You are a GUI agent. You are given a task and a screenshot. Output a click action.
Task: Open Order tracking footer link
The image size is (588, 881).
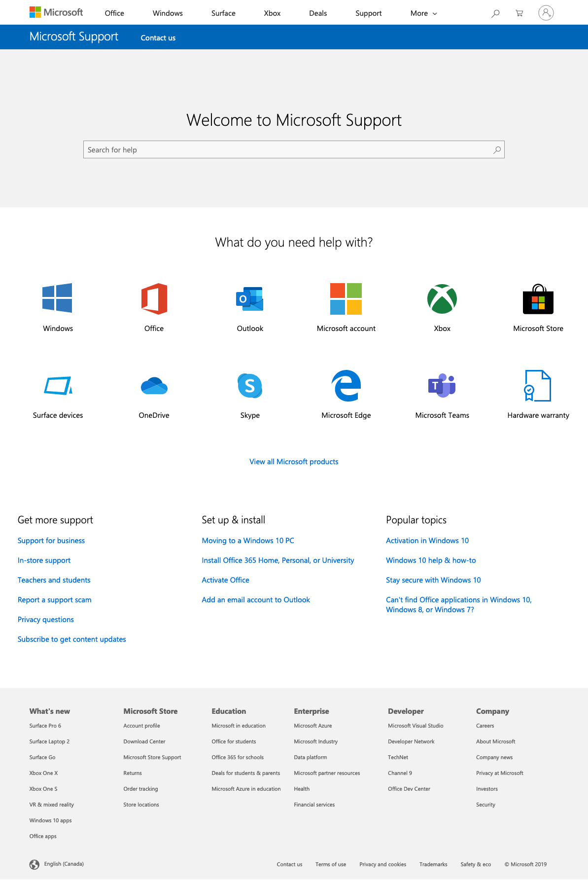[x=140, y=789]
